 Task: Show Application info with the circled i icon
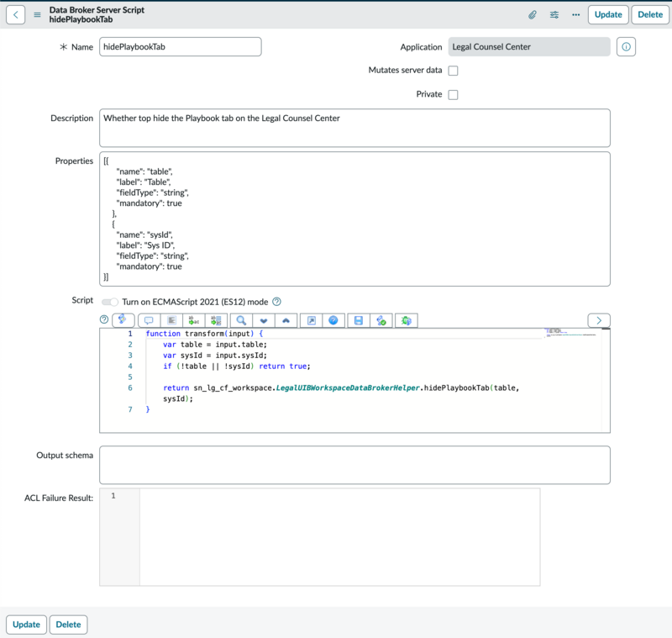coord(626,47)
